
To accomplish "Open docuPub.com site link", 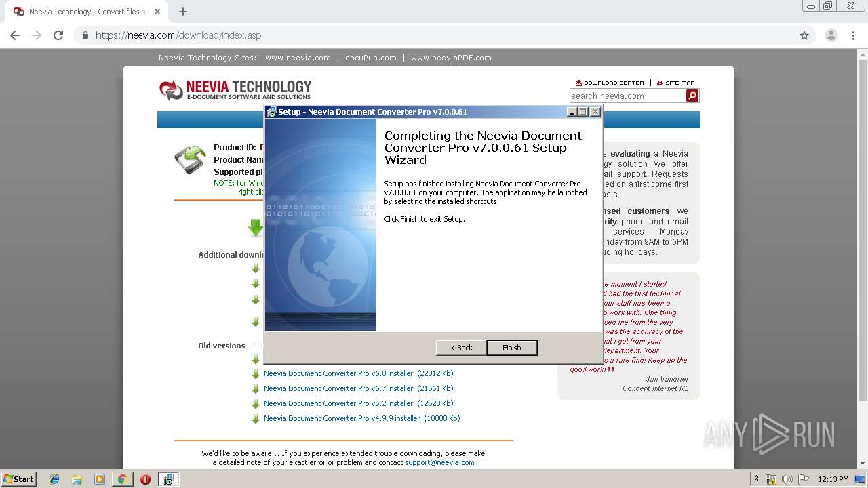I will click(x=370, y=58).
